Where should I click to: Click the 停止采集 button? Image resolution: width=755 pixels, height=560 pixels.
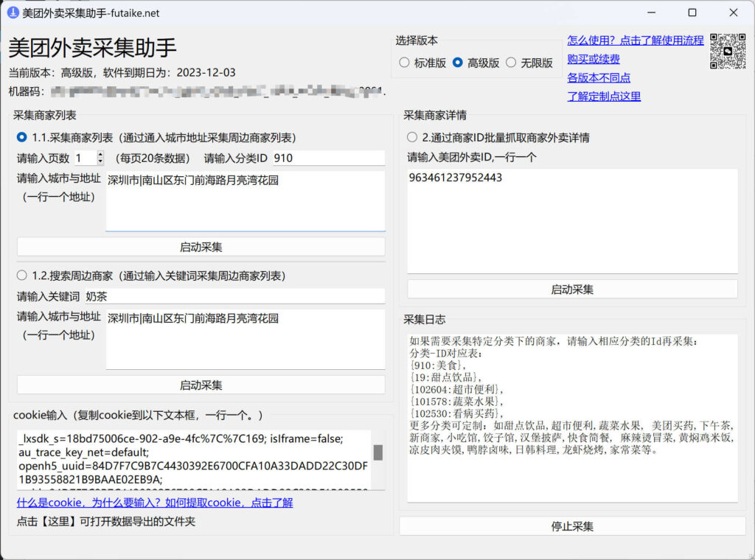point(572,526)
